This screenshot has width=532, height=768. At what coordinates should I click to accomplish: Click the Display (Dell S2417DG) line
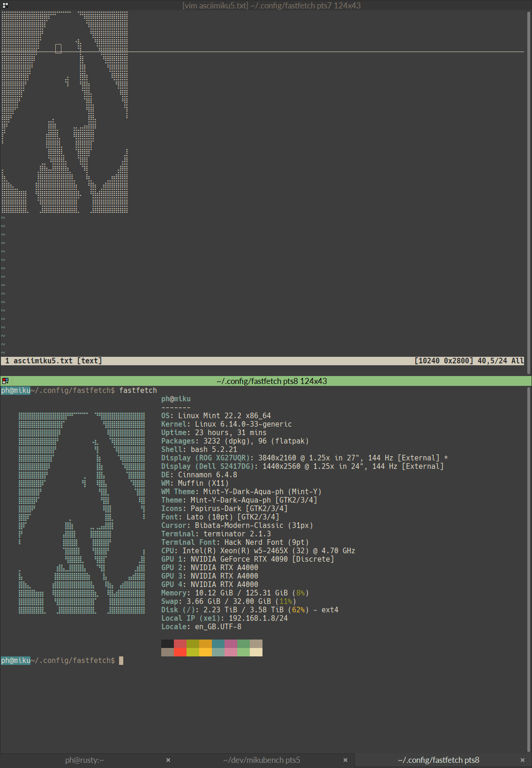point(302,467)
